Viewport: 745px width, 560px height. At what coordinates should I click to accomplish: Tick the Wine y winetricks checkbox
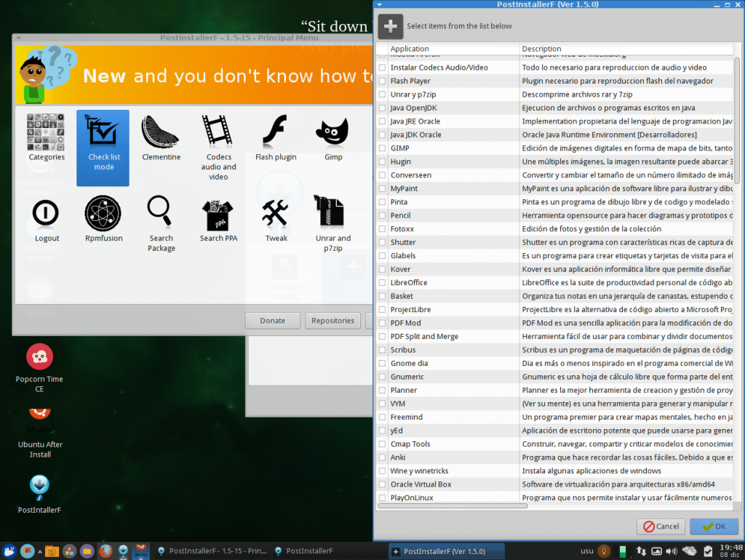coord(383,471)
